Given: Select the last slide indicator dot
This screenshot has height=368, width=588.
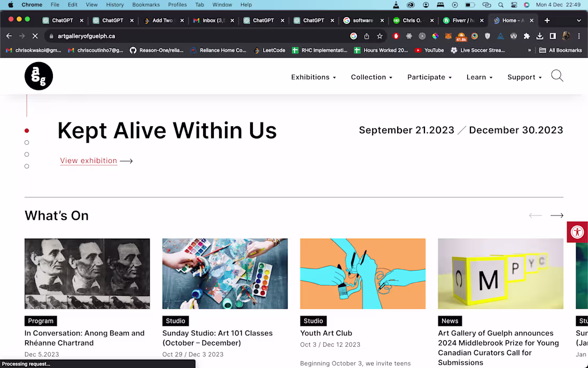Looking at the screenshot, I should coord(27,166).
